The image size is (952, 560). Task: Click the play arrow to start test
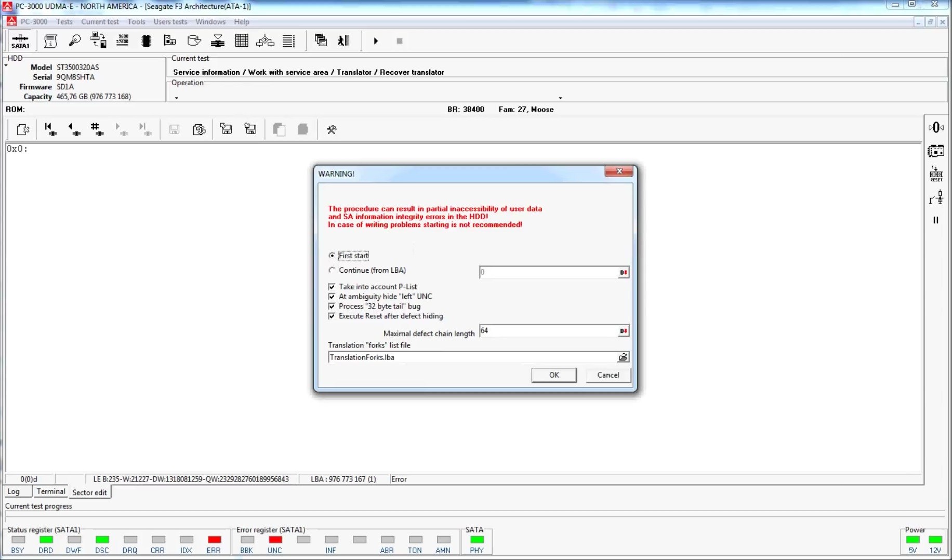(x=376, y=41)
